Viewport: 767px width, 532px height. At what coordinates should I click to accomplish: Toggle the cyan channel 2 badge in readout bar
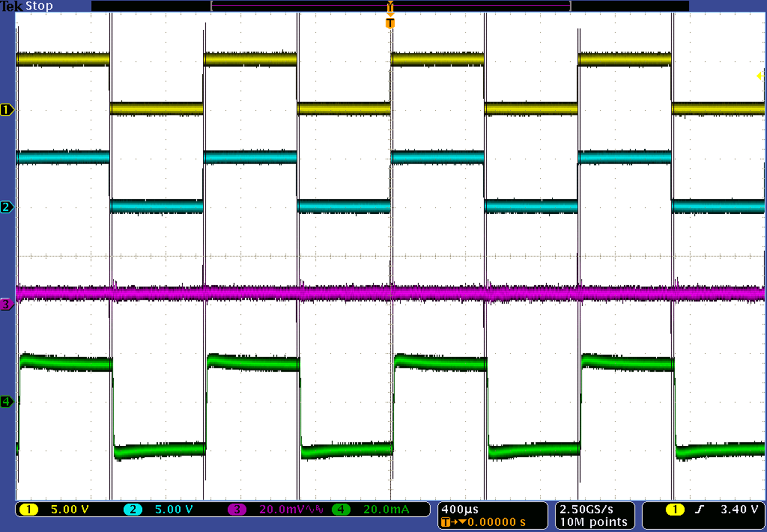(133, 509)
